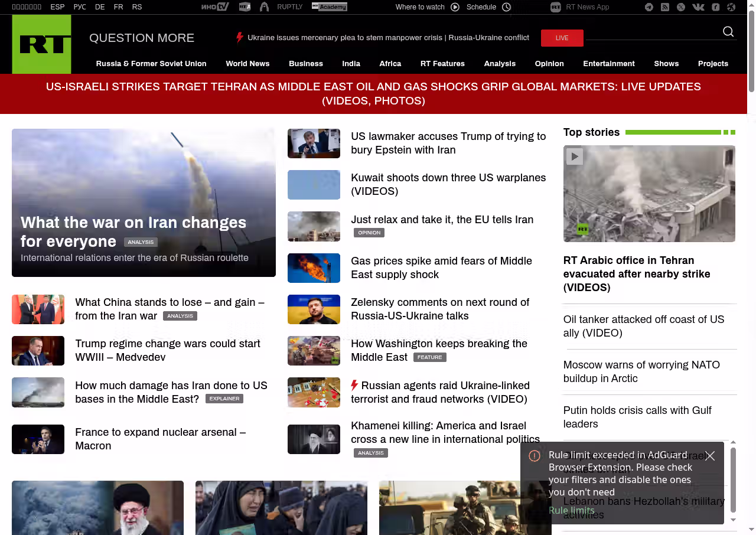756x535 pixels.
Task: Click the Schedule clock icon
Action: coord(506,7)
